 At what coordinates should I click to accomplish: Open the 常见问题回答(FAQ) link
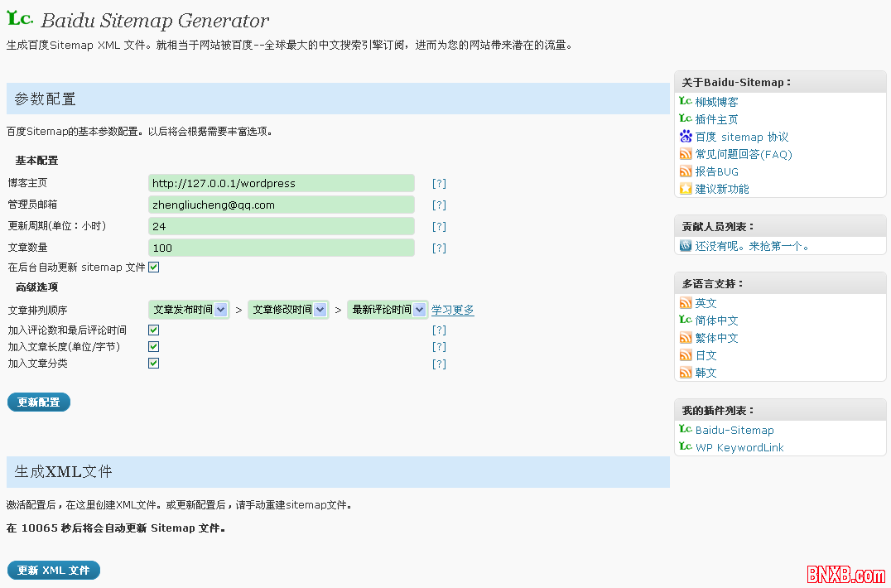coord(744,155)
